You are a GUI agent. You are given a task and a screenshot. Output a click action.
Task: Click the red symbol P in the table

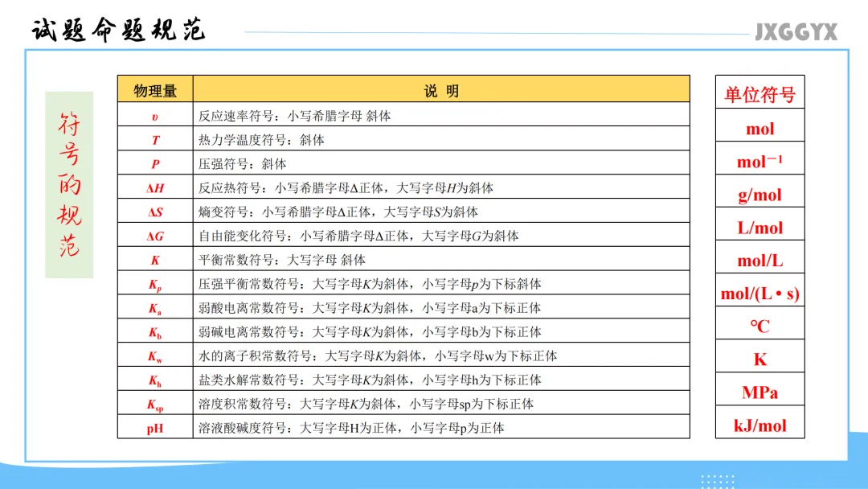point(156,165)
